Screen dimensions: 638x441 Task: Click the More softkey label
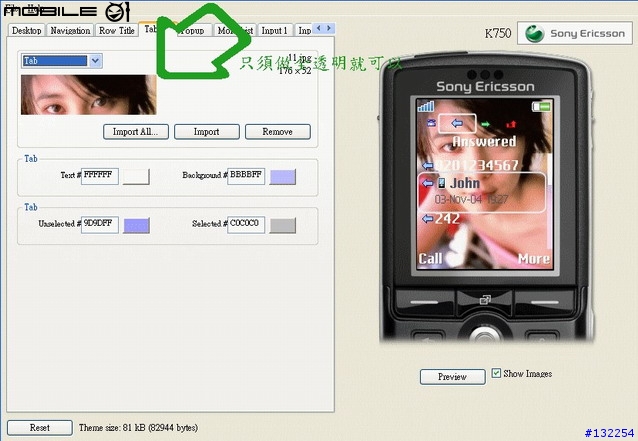point(534,259)
